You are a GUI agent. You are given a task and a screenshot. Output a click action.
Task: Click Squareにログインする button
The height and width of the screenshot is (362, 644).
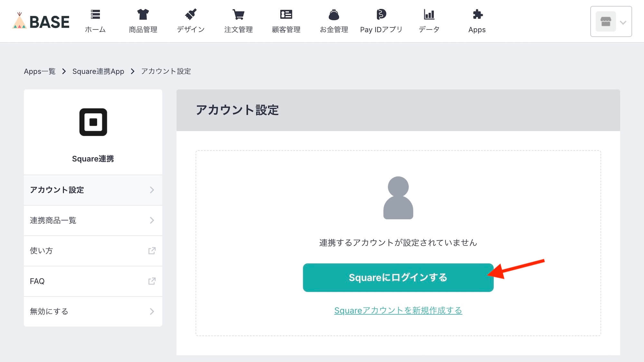(398, 278)
